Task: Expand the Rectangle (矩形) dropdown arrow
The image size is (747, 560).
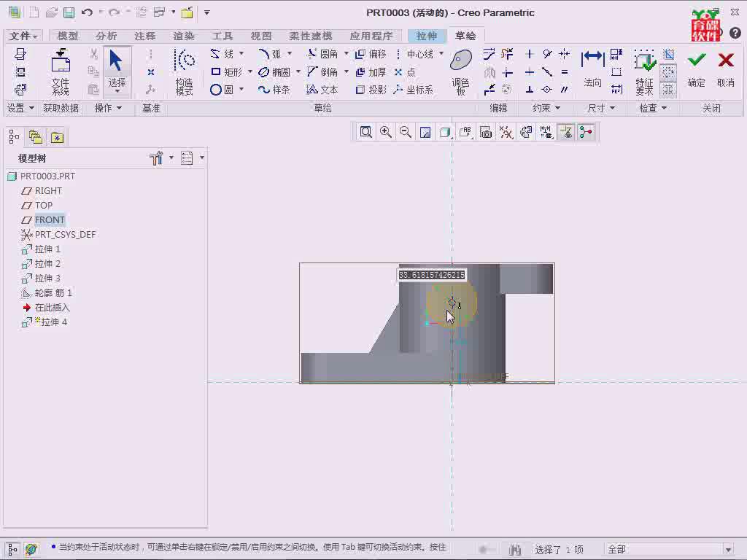Action: pyautogui.click(x=249, y=72)
